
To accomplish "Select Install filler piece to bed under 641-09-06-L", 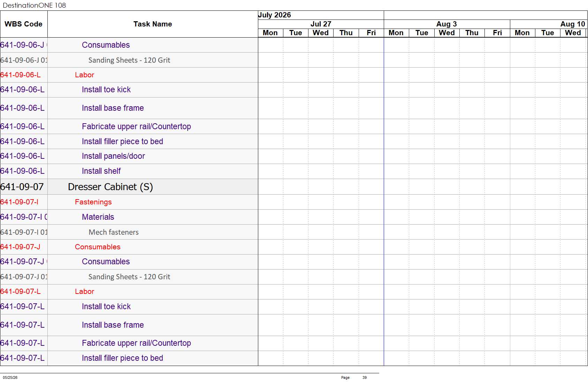I will point(122,141).
